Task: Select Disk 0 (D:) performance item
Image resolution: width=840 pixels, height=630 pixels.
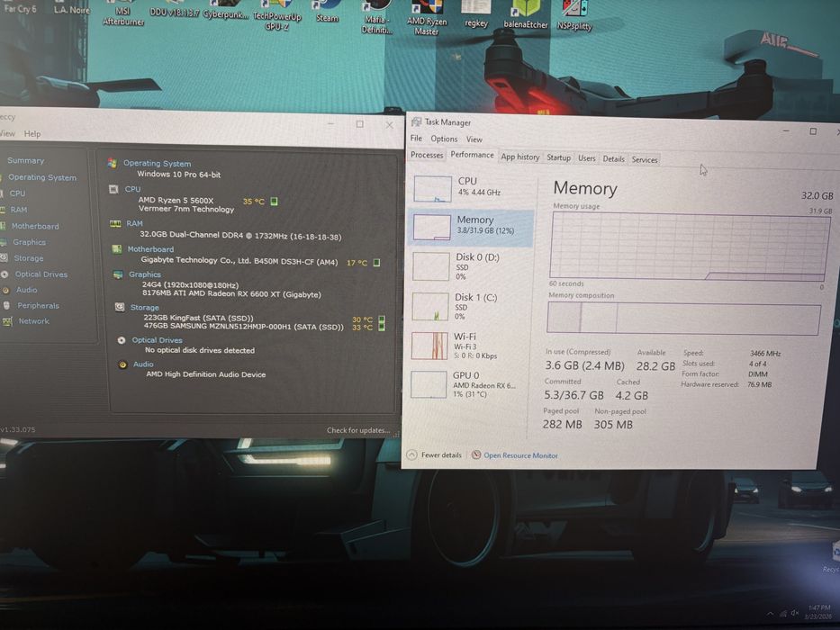Action: point(472,266)
